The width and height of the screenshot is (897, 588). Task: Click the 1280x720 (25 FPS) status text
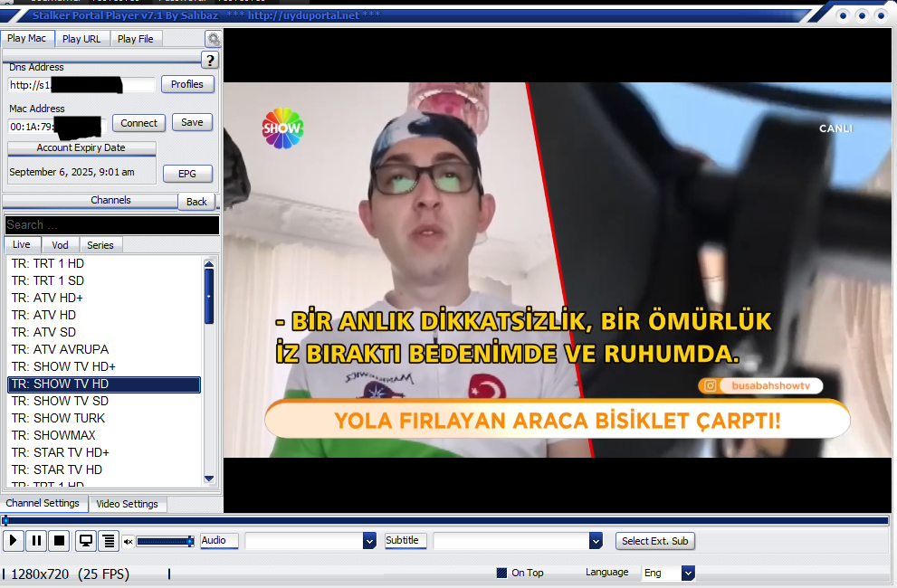[71, 574]
